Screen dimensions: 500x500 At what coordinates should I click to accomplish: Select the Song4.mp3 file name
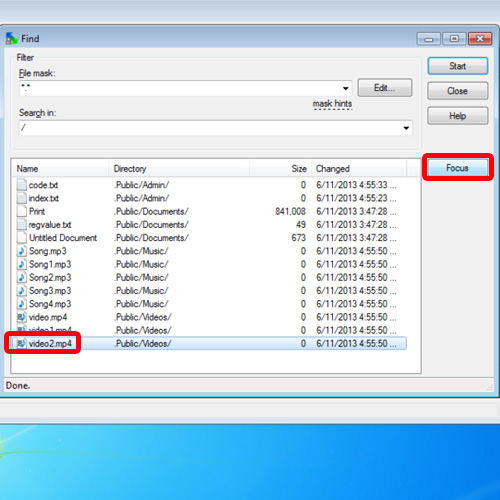[x=50, y=304]
